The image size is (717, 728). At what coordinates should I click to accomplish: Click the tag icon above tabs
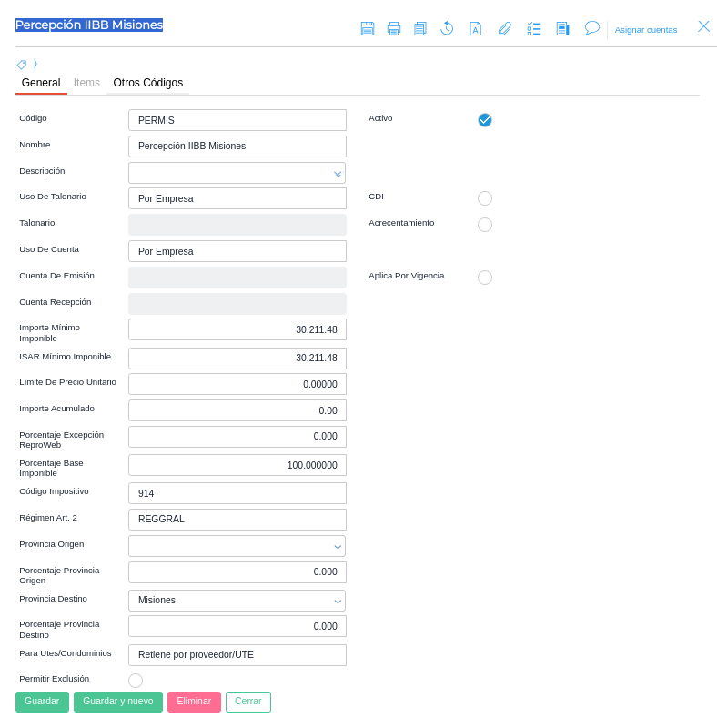click(x=22, y=65)
